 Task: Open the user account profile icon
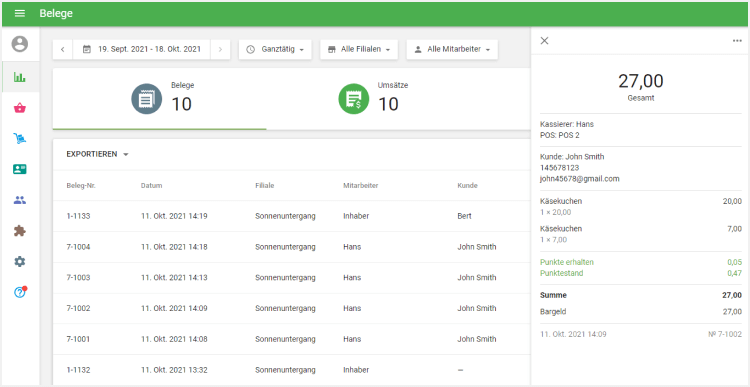pos(20,44)
